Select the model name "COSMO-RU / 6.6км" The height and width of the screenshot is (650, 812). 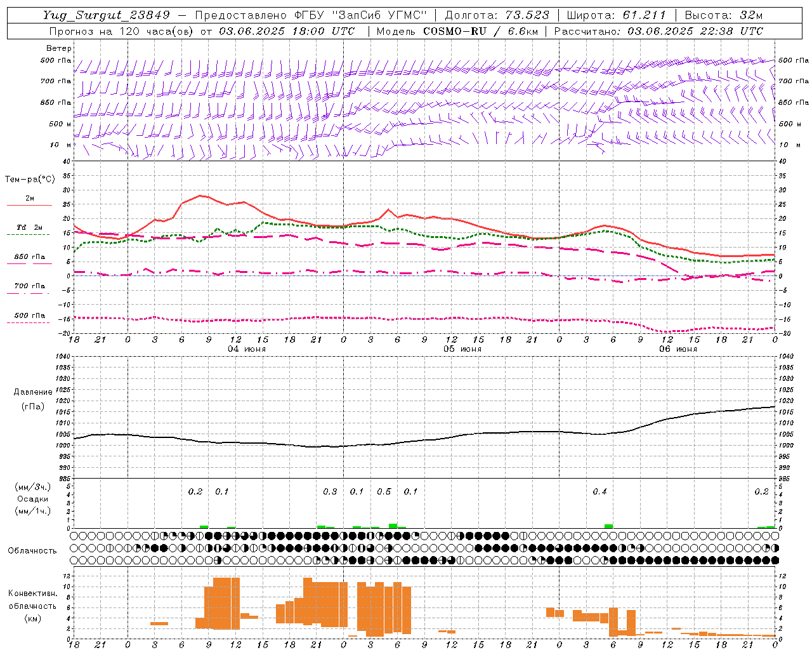[480, 31]
